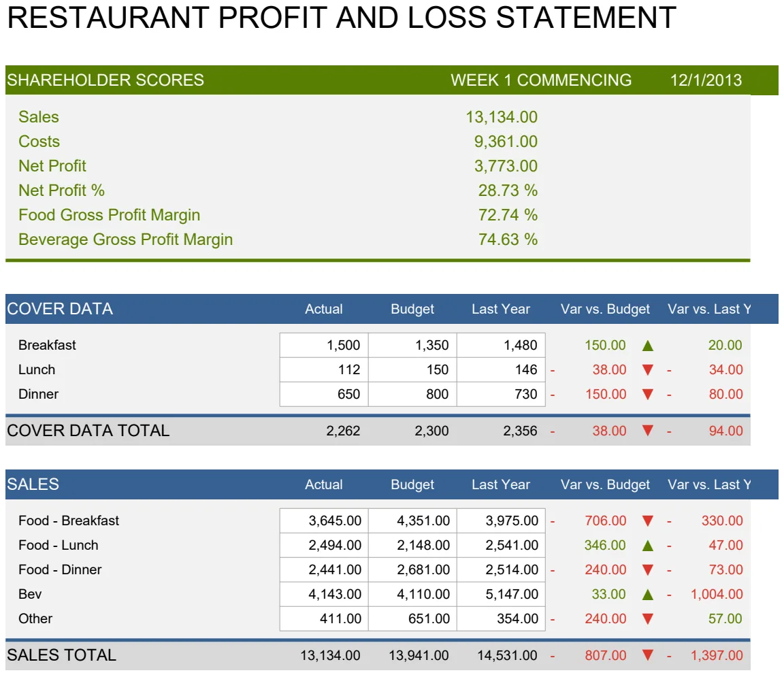Image resolution: width=784 pixels, height=694 pixels.
Task: Click the Sales value 13,134.00 in Shareholder Scores
Action: 502,117
